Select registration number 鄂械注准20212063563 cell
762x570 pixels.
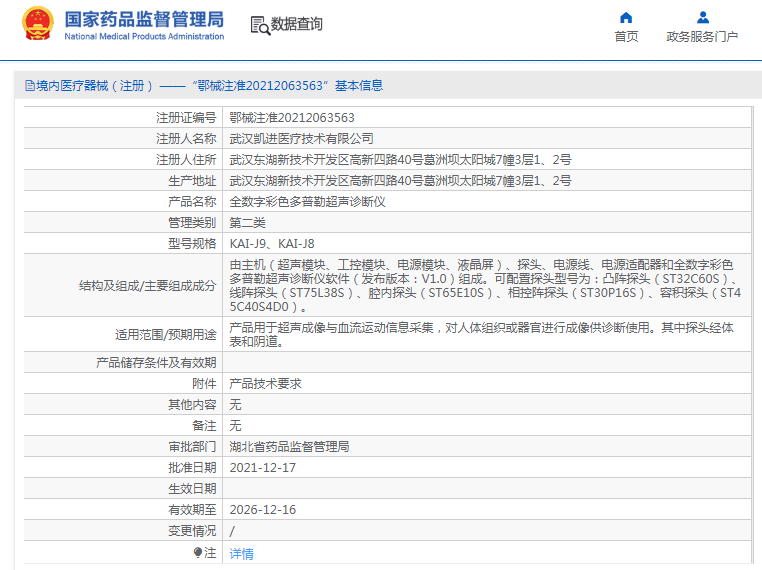(x=292, y=117)
